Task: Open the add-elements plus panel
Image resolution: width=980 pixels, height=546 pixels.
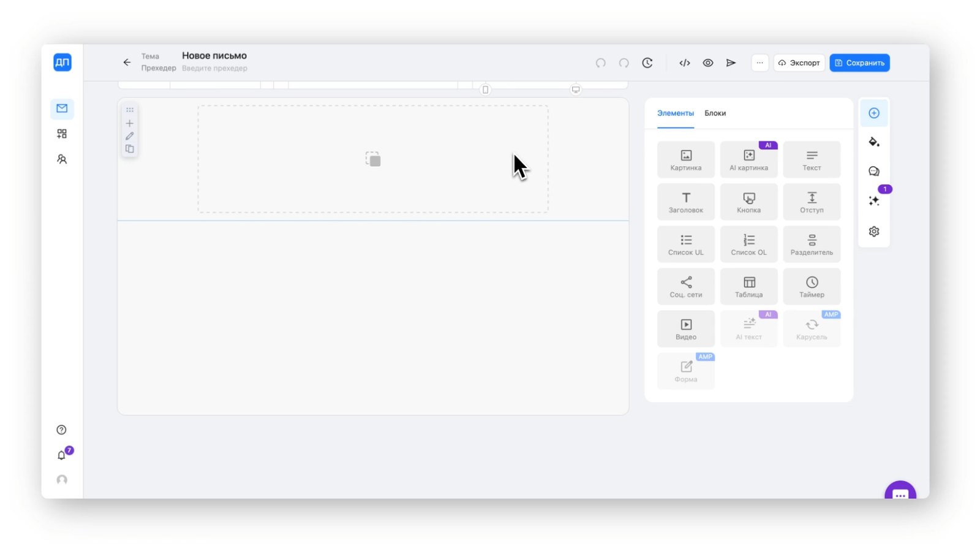Action: tap(874, 113)
